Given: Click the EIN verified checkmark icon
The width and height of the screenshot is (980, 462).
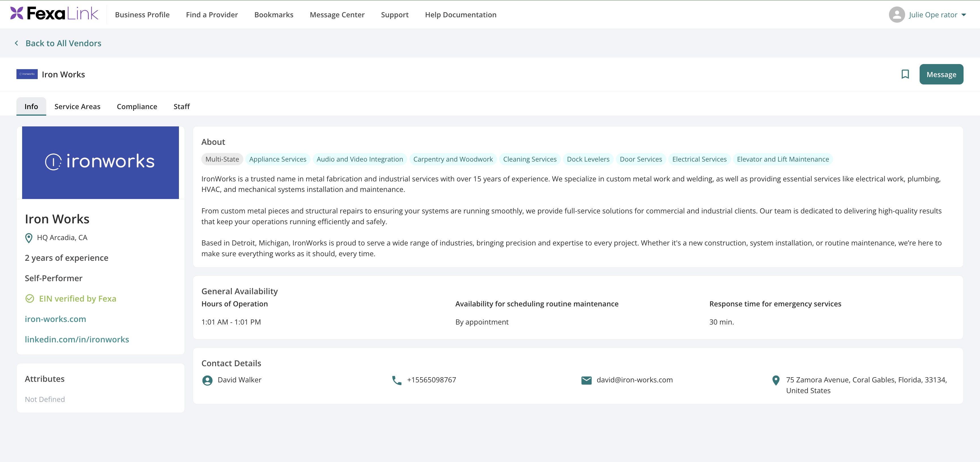Looking at the screenshot, I should pyautogui.click(x=30, y=298).
